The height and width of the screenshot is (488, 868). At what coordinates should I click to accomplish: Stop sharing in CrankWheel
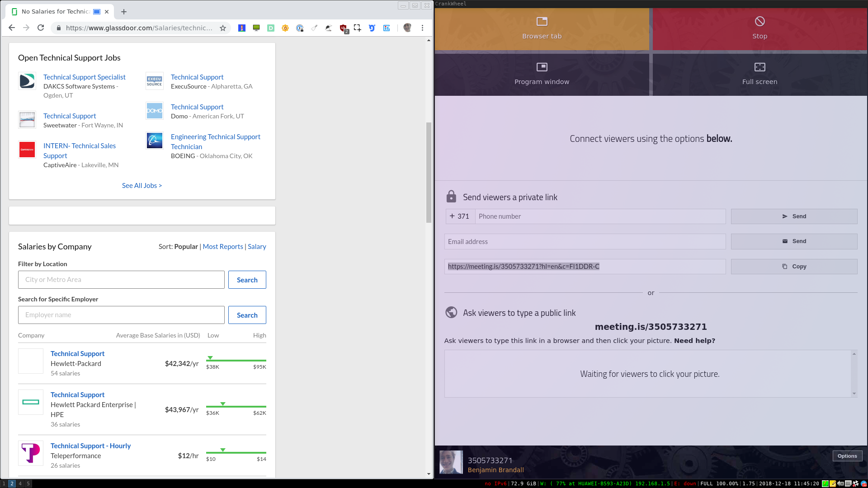point(759,29)
